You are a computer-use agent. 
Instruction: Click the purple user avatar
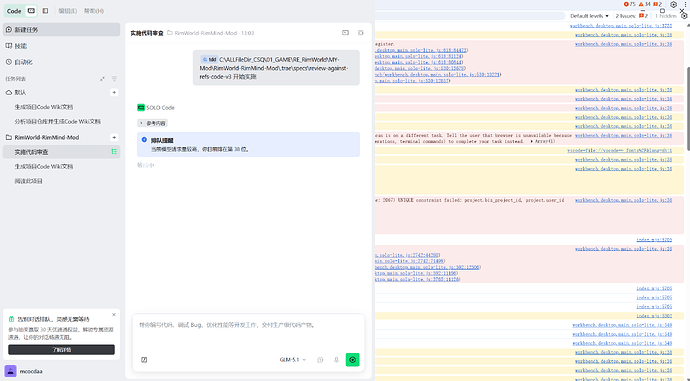[10, 371]
